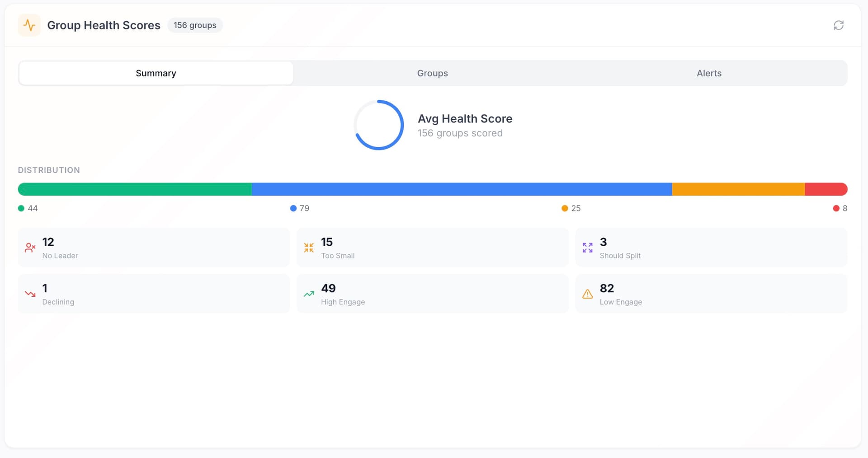Click the No Leader person icon
The width and height of the screenshot is (868, 458).
tap(30, 248)
